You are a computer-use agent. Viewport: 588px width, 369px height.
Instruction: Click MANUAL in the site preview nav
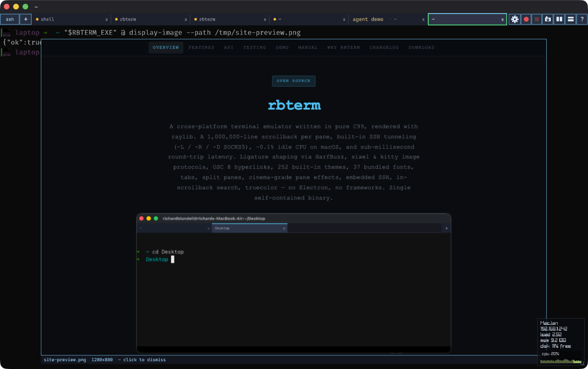coord(308,47)
